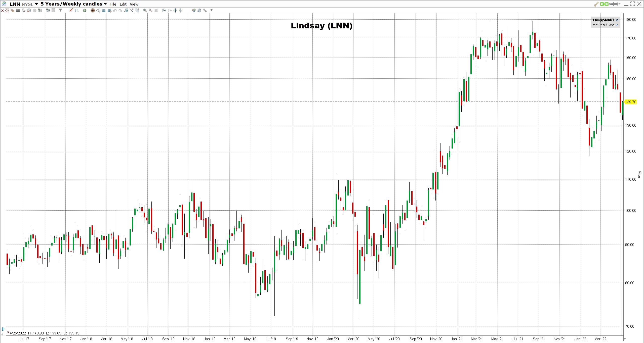This screenshot has width=644, height=343.
Task: Click the zoom in magnifier icon
Action: point(145,10)
